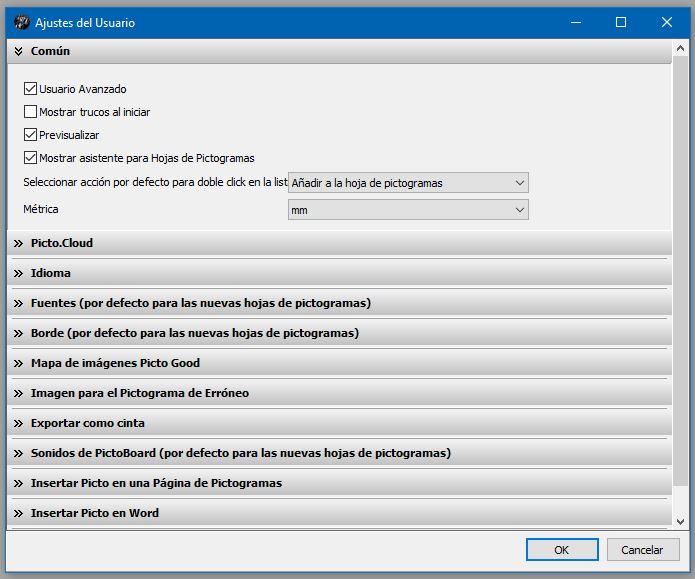Click the scrollbar down arrow

pyautogui.click(x=680, y=522)
